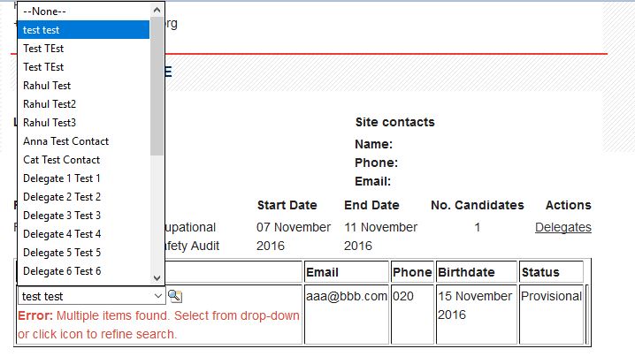
Task: Open the Delegates link under Actions
Action: pos(562,228)
